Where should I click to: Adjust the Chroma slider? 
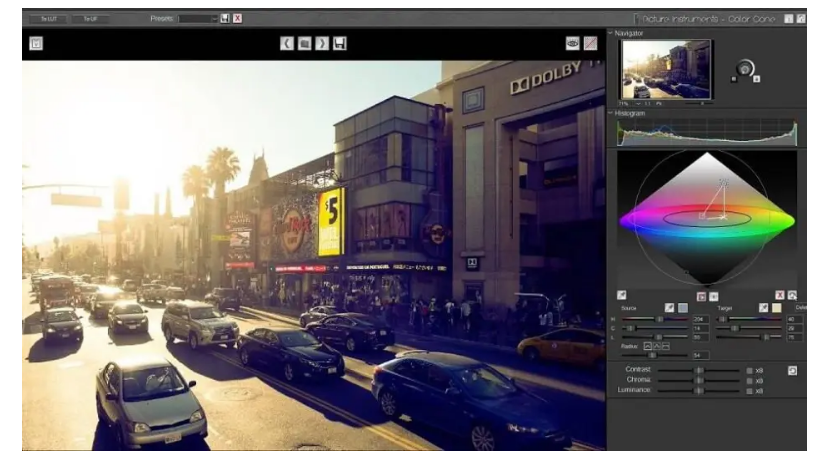[699, 381]
